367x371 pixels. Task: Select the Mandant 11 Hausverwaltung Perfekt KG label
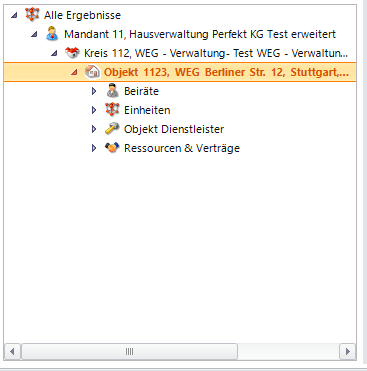click(x=200, y=34)
